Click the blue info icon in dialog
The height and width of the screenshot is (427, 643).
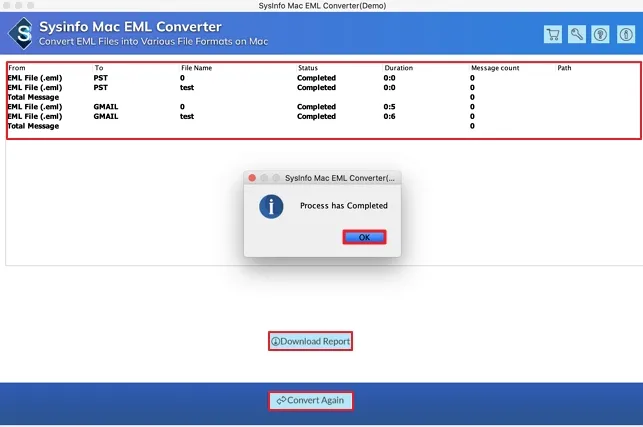pyautogui.click(x=271, y=206)
